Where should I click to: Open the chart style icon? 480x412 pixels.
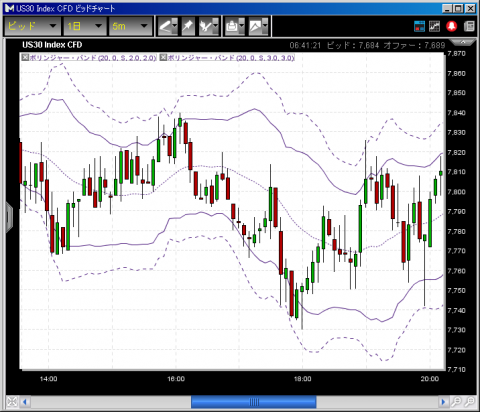[x=258, y=26]
